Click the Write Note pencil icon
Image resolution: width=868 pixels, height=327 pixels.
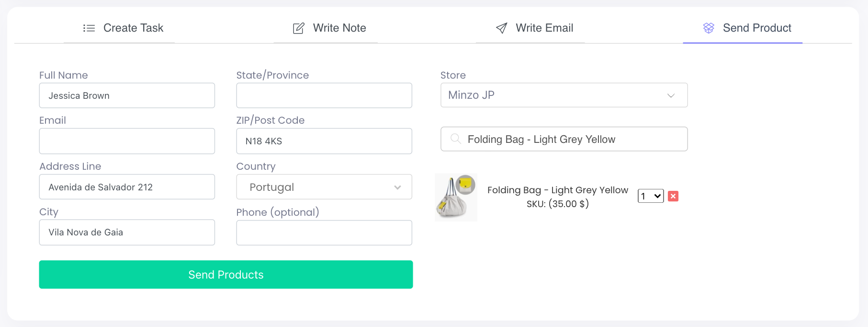(x=298, y=28)
